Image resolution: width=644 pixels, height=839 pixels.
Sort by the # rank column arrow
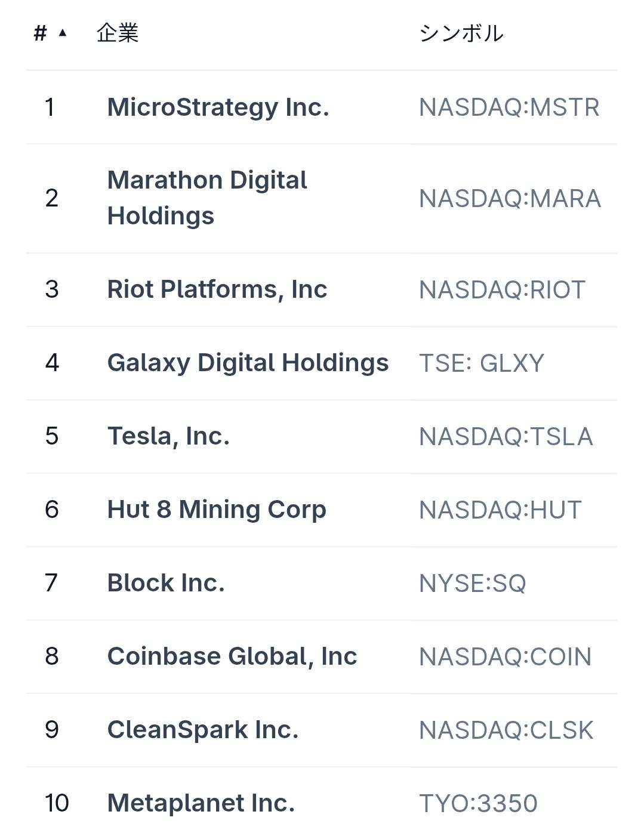(x=62, y=33)
